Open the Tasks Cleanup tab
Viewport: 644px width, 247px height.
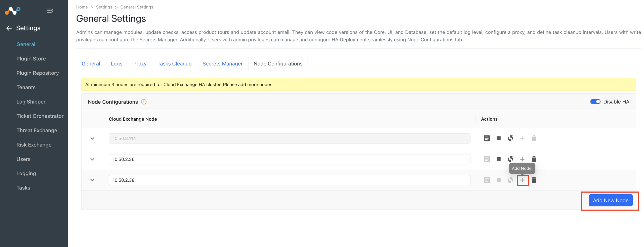(174, 64)
